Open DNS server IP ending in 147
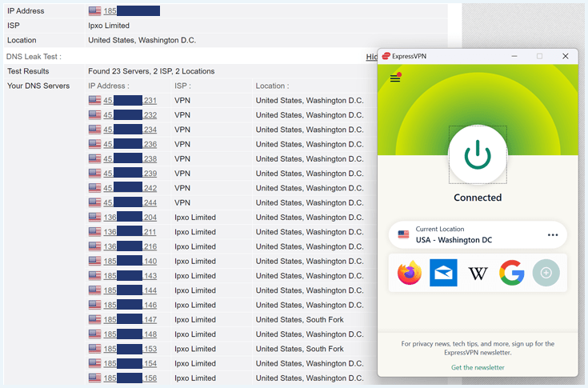Screen dimensions: 588x388 (130, 320)
